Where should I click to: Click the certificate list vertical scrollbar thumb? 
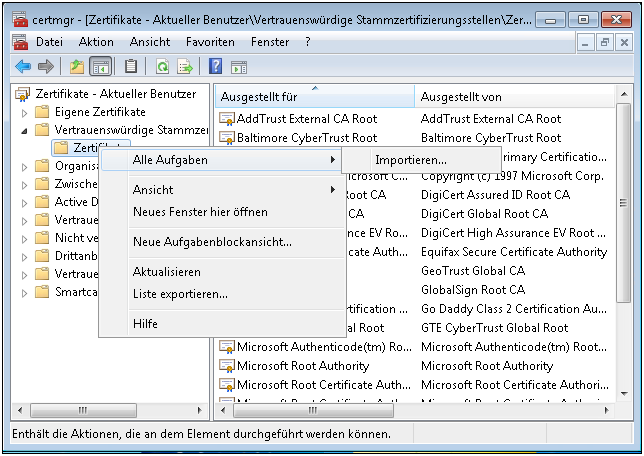click(x=623, y=203)
